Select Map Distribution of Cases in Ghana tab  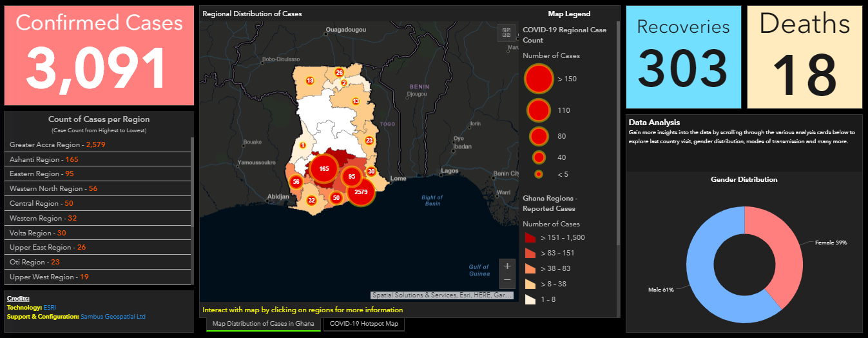(x=263, y=324)
